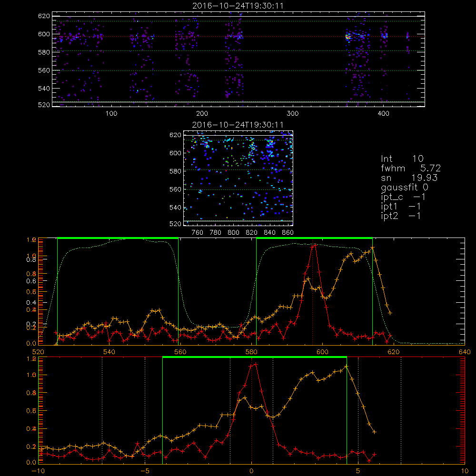Screen dimensions: 476x476
Task: Click x-axis label 780 under middle image
Action: coord(216,233)
